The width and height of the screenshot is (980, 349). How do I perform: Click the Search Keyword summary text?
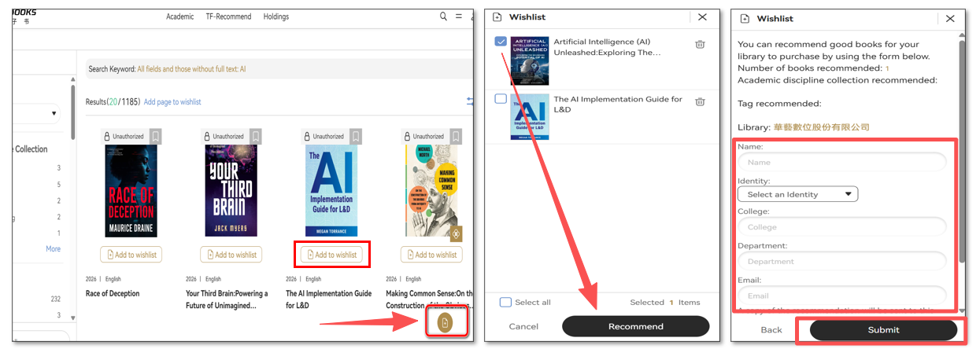click(167, 69)
